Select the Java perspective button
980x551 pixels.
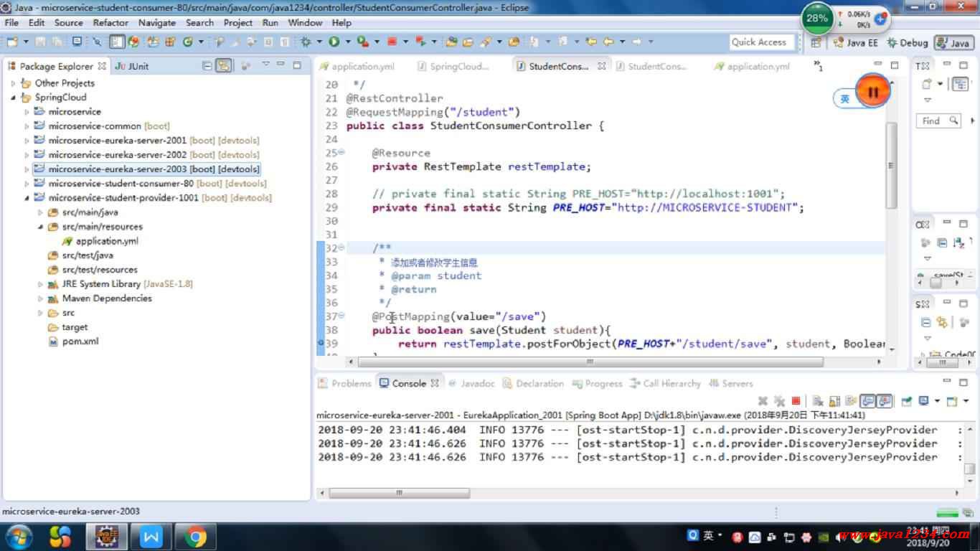953,43
